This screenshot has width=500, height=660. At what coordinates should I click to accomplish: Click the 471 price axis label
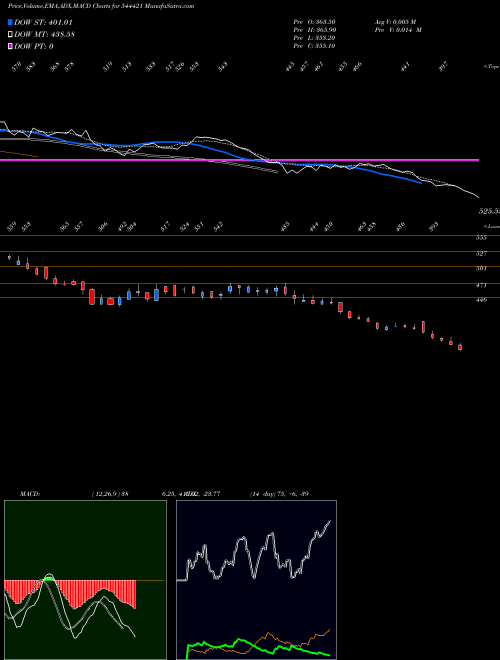pos(481,285)
